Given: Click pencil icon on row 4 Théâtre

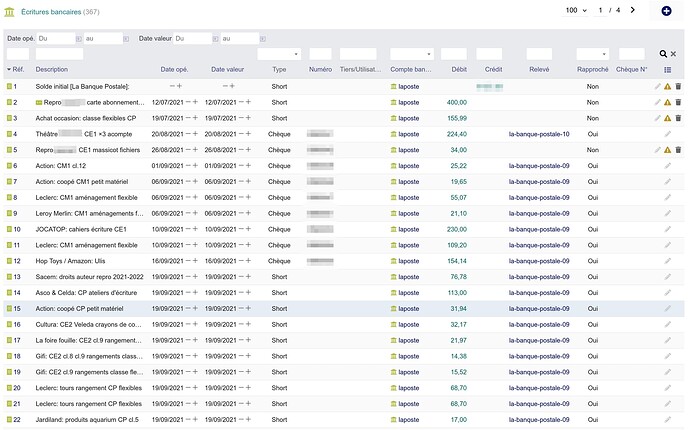Looking at the screenshot, I should pos(668,134).
